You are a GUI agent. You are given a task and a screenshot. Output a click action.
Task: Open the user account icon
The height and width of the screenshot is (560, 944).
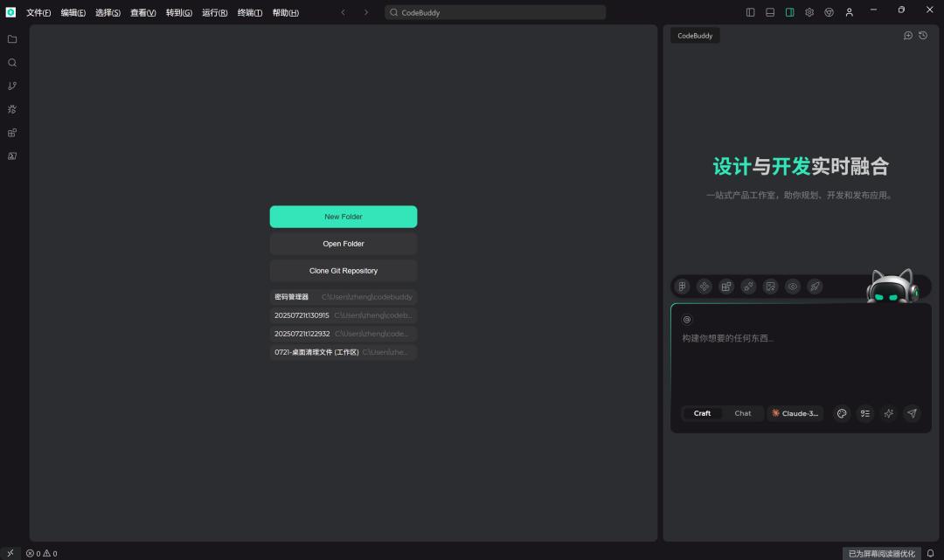[849, 12]
